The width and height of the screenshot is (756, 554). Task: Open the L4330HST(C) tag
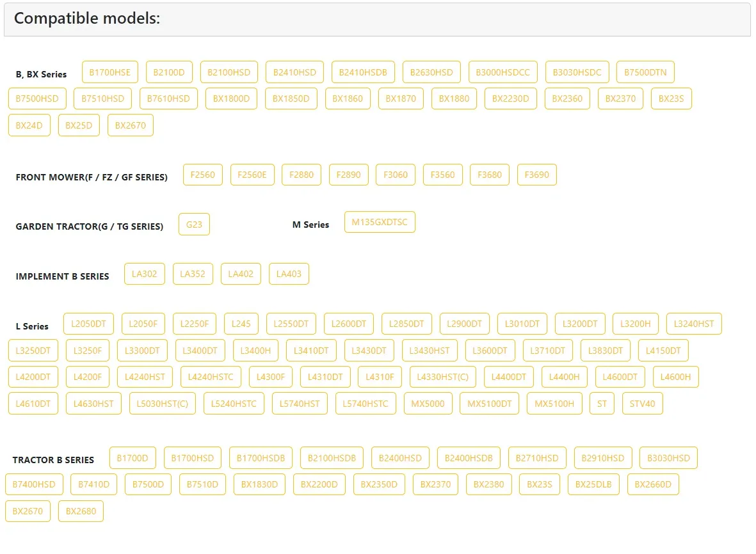[x=442, y=377]
